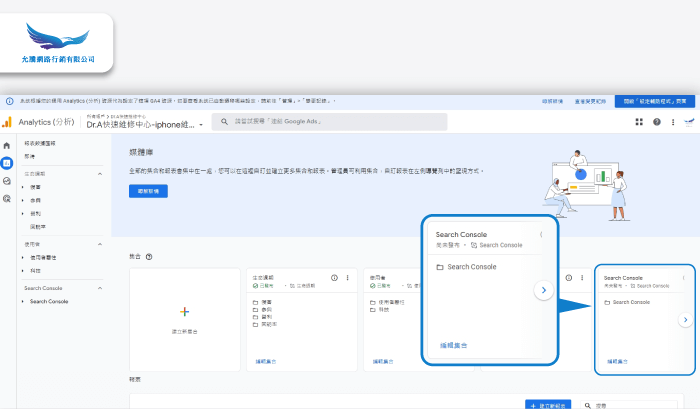Collapse the Search Console section in sidebar

coord(100,288)
